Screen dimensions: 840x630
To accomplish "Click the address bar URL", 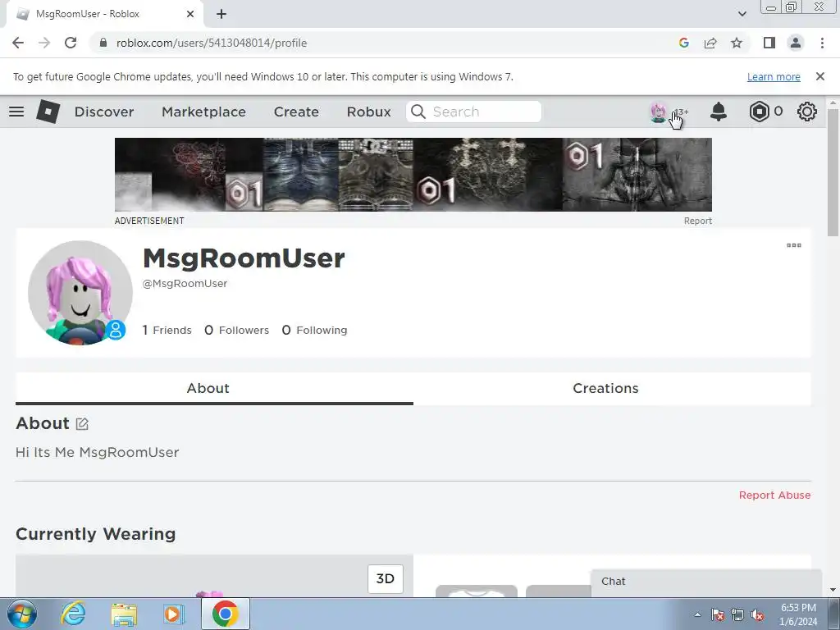I will tap(212, 43).
